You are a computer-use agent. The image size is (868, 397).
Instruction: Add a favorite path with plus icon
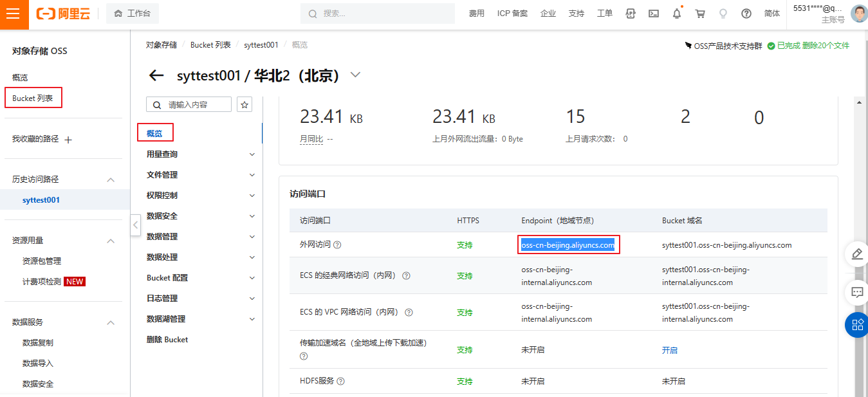tap(68, 139)
